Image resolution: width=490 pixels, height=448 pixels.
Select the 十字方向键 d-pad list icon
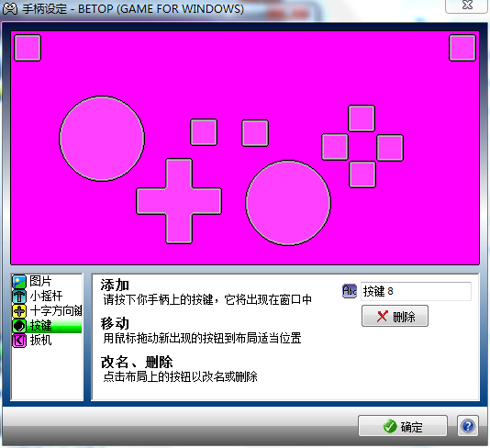[x=19, y=311]
